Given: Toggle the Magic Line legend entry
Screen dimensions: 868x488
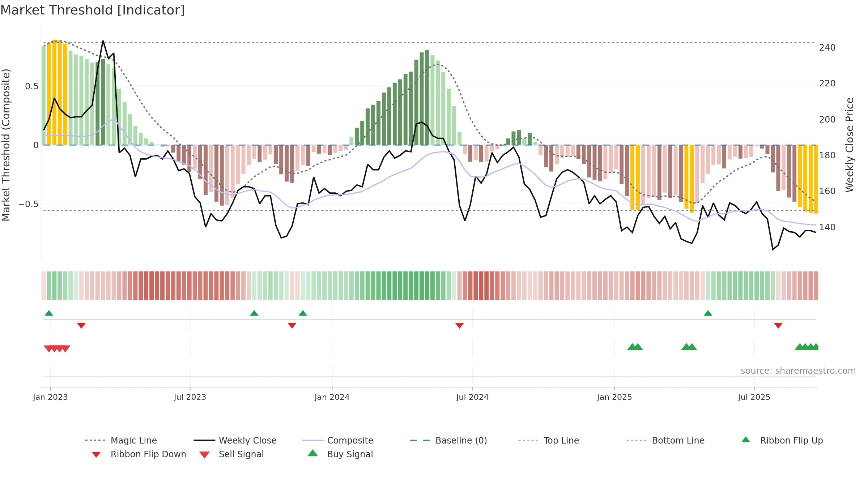Looking at the screenshot, I should click(x=121, y=440).
